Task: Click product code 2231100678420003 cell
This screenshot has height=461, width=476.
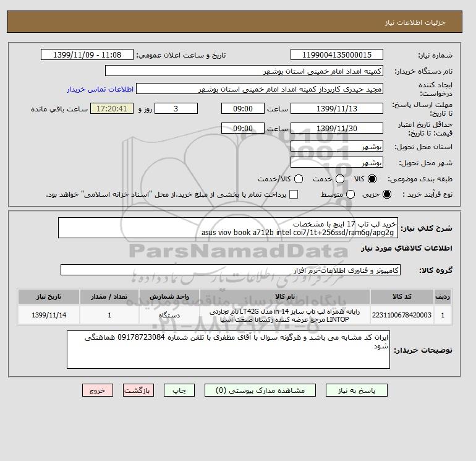Action: (402, 315)
